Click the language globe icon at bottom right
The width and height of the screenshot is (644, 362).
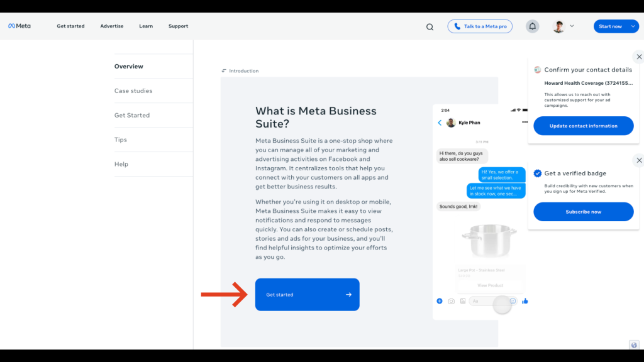[633, 344]
